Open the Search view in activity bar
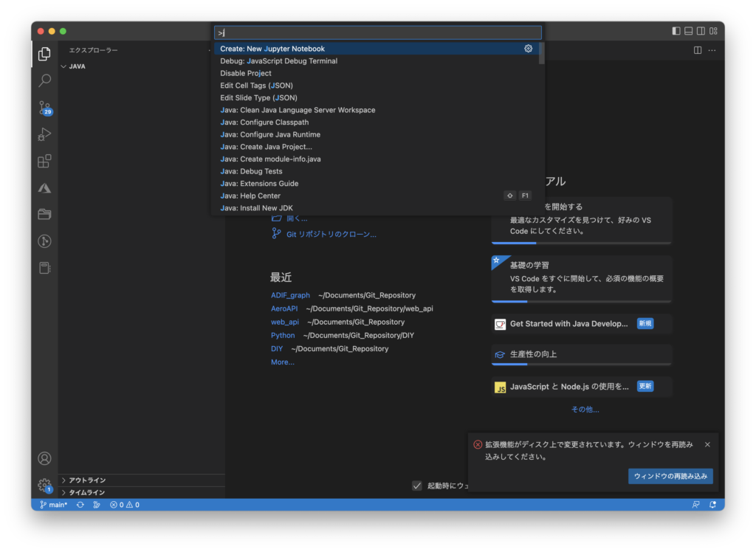The height and width of the screenshot is (552, 756). tap(44, 80)
